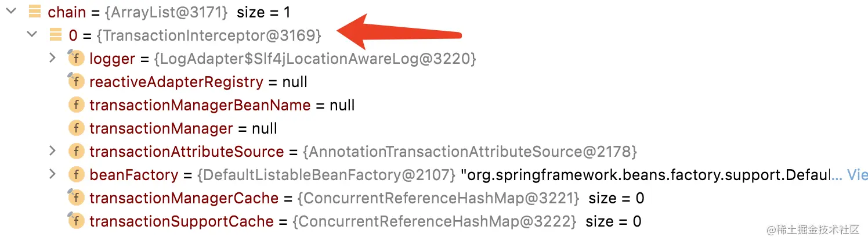Expand the transactionAttributeSource field
Image resolution: width=868 pixels, height=244 pixels.
(x=52, y=151)
